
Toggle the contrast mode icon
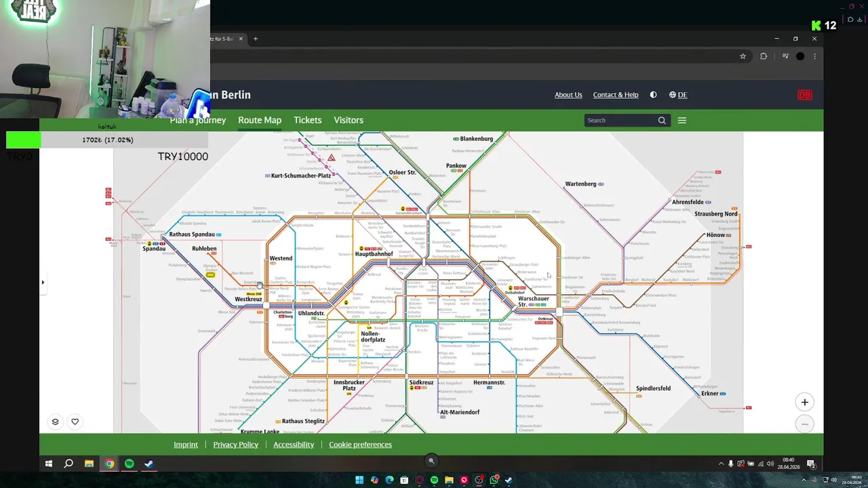tap(653, 95)
